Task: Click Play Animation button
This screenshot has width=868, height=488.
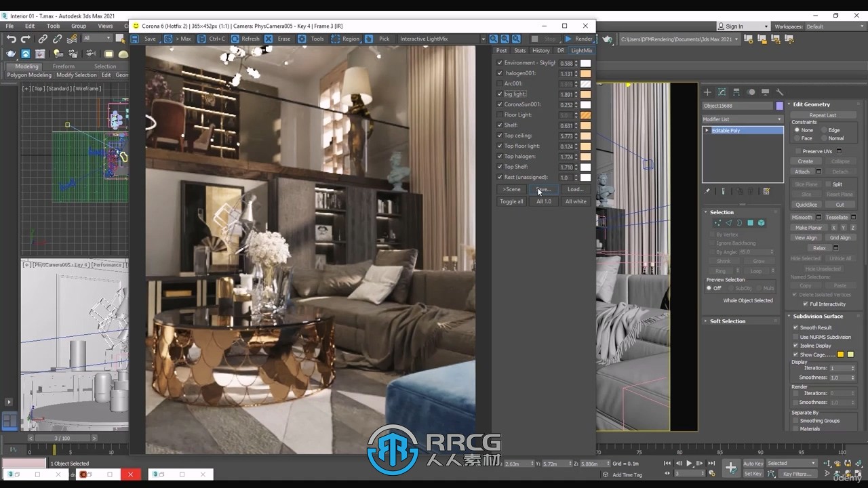Action: point(690,464)
